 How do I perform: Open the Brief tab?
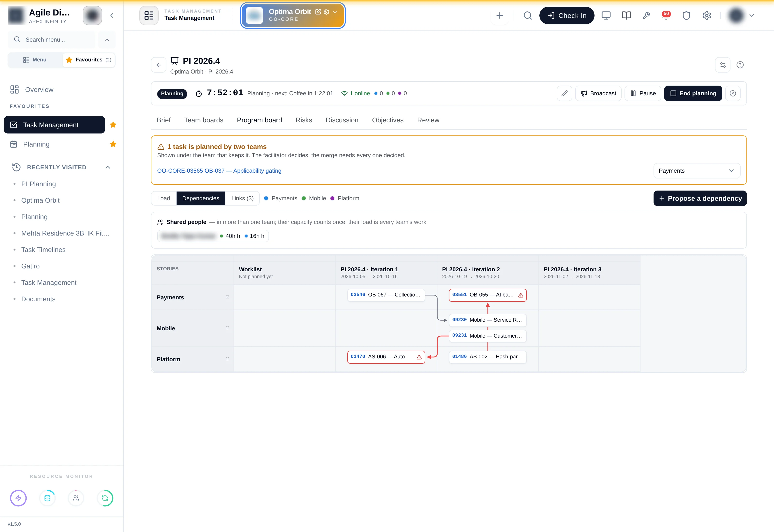pos(164,120)
